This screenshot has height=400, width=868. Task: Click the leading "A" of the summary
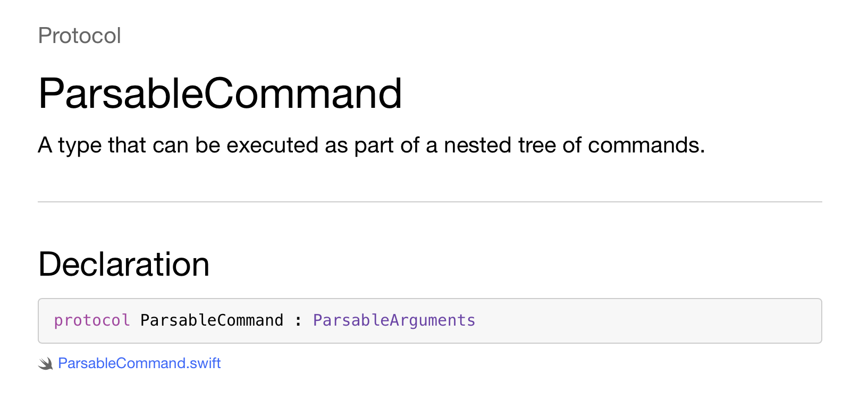[45, 145]
